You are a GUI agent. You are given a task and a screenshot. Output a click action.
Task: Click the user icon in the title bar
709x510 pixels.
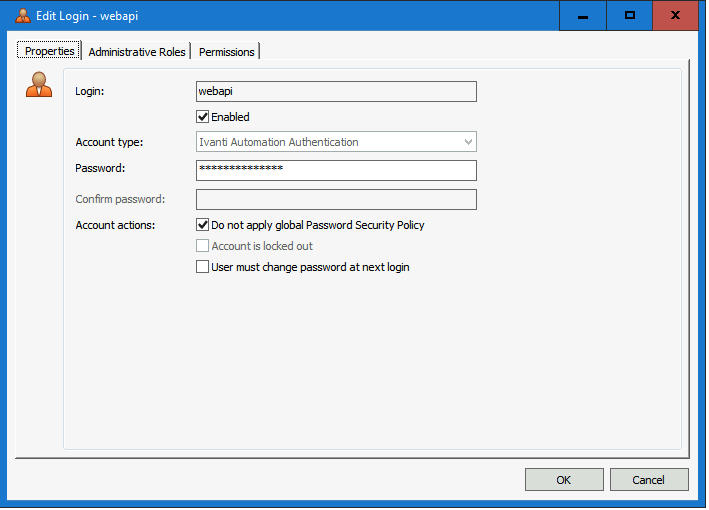tap(23, 16)
